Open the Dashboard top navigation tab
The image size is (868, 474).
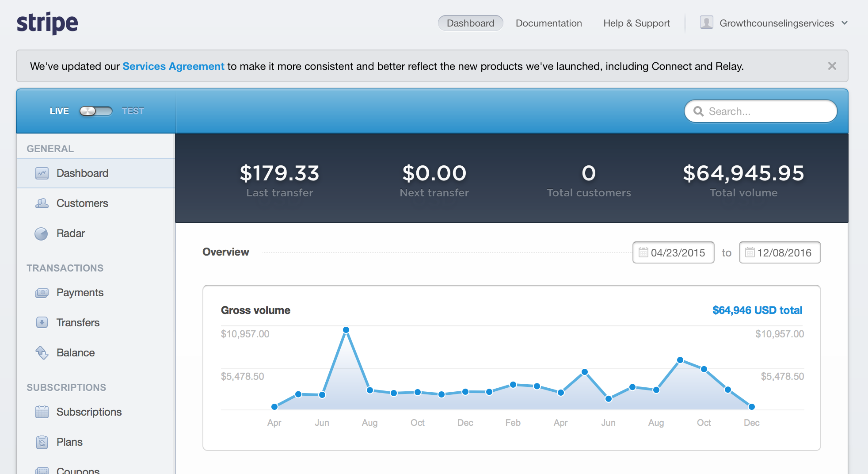[471, 23]
